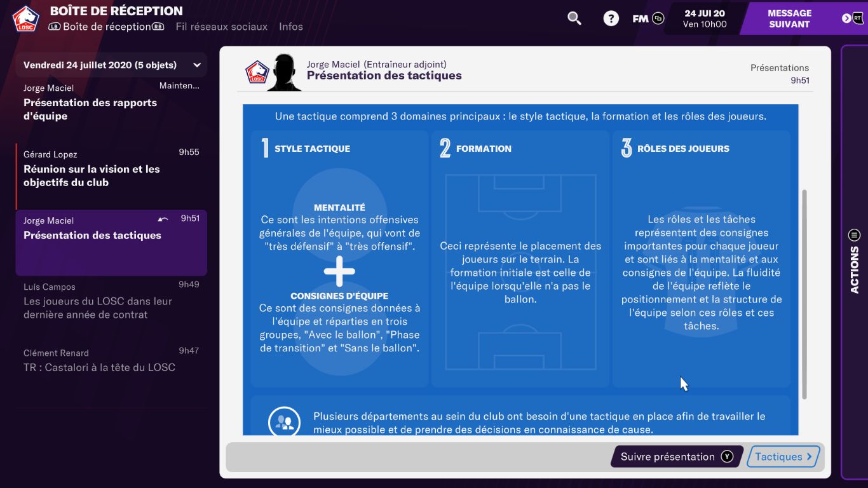Click the 9h55 time on Gérard Lopez message
The image size is (868, 488).
tap(189, 152)
